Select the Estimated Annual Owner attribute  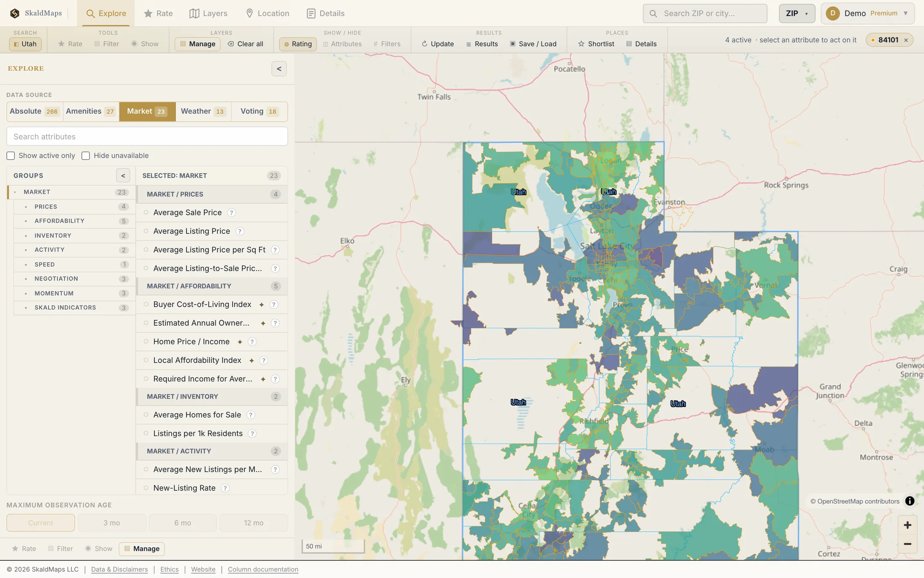[212, 323]
